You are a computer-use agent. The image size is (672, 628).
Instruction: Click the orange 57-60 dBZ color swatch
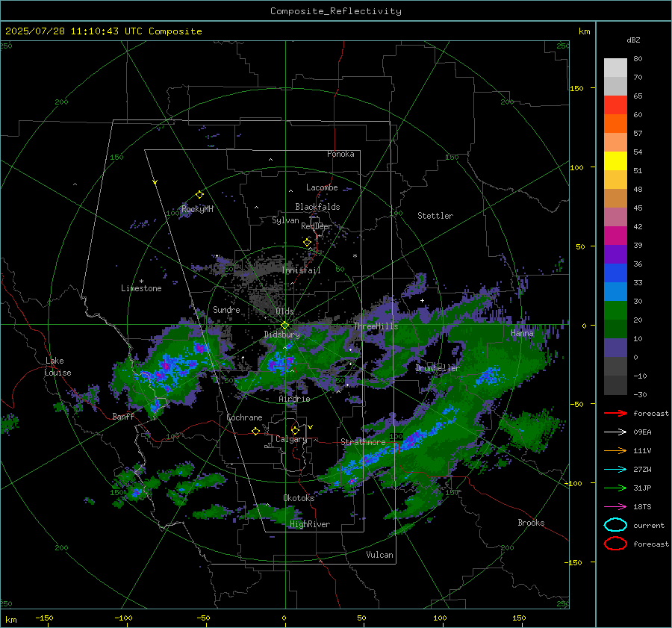[615, 124]
